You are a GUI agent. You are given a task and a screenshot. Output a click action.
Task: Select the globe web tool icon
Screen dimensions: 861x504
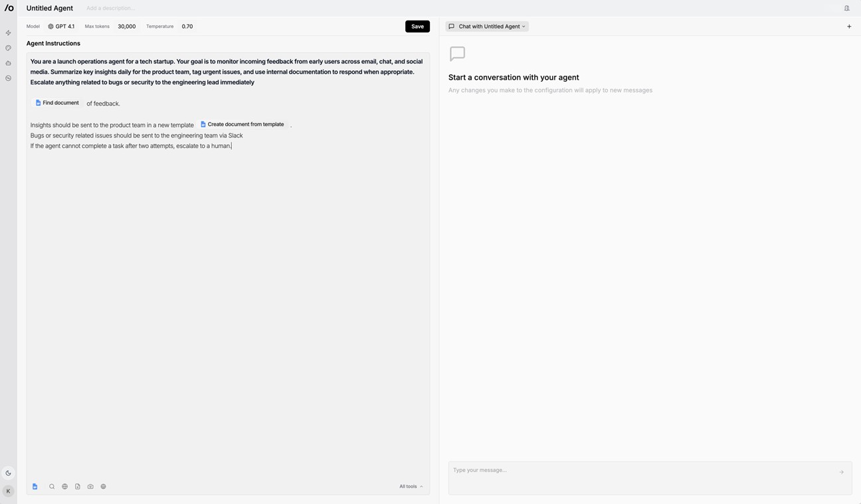pyautogui.click(x=64, y=487)
